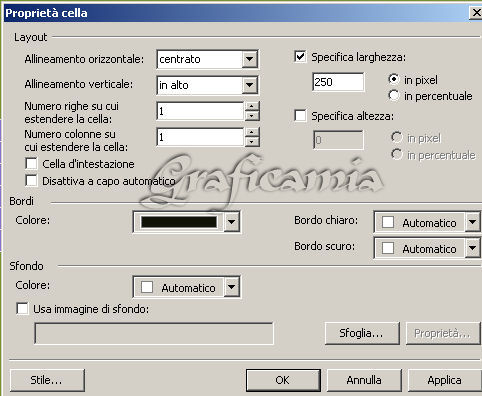Click Bordo scuro Automatico color swatch

point(388,248)
